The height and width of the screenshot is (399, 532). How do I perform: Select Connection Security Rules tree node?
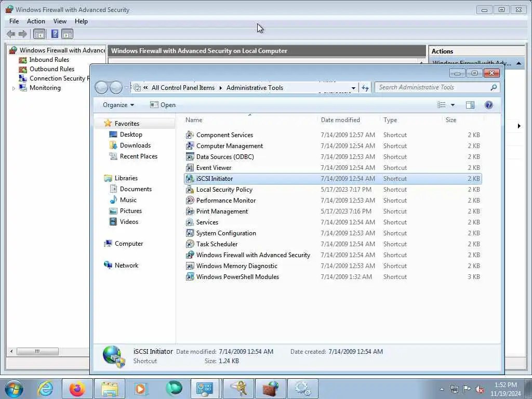coord(59,78)
